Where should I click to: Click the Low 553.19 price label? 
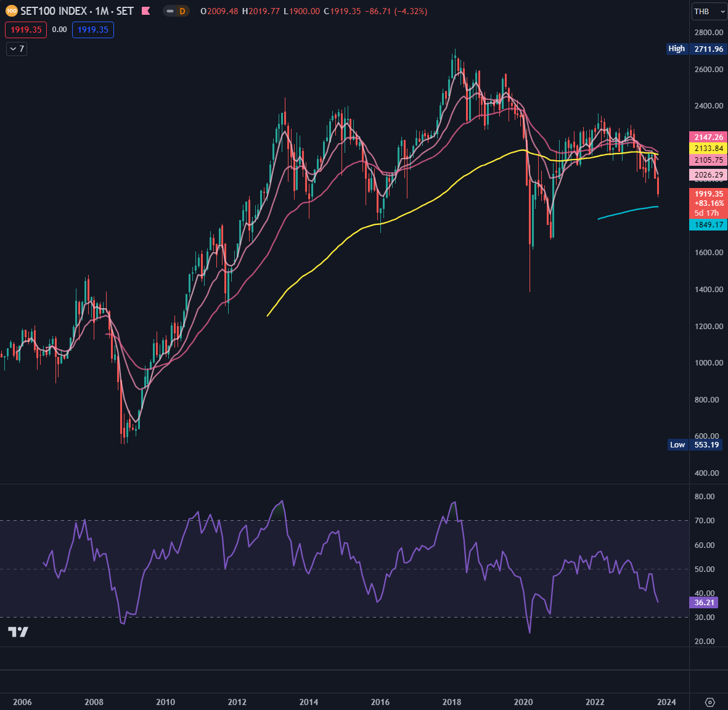pos(695,445)
